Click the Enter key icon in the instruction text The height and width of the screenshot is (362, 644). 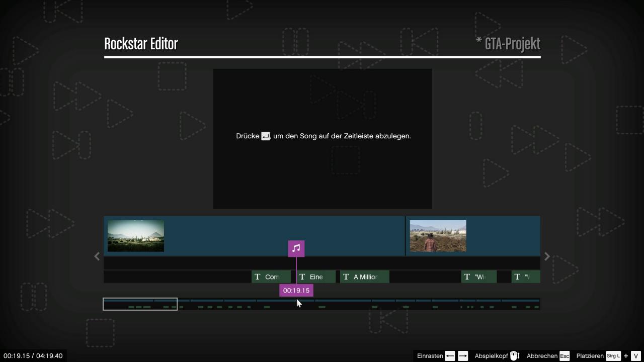266,136
